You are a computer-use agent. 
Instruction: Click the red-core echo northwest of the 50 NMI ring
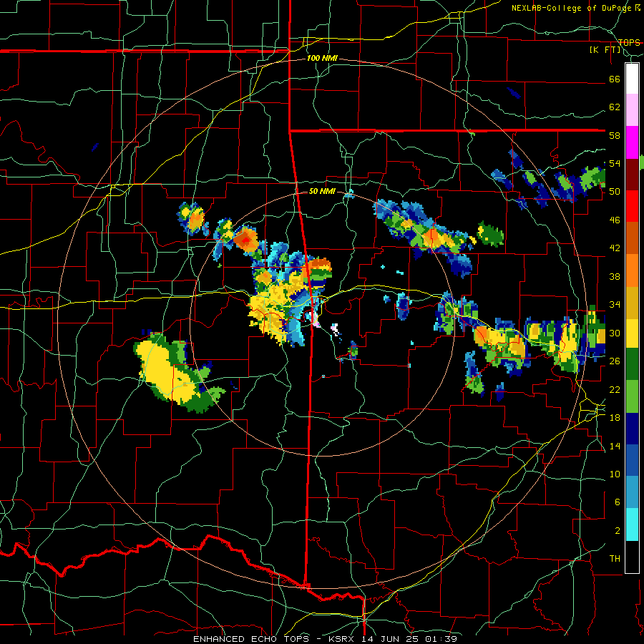click(245, 240)
